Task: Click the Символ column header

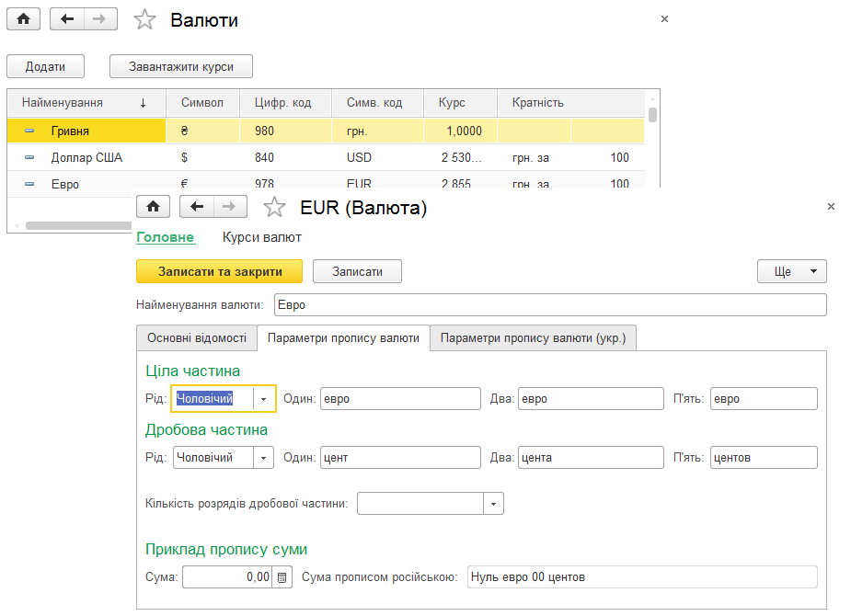Action: point(202,103)
